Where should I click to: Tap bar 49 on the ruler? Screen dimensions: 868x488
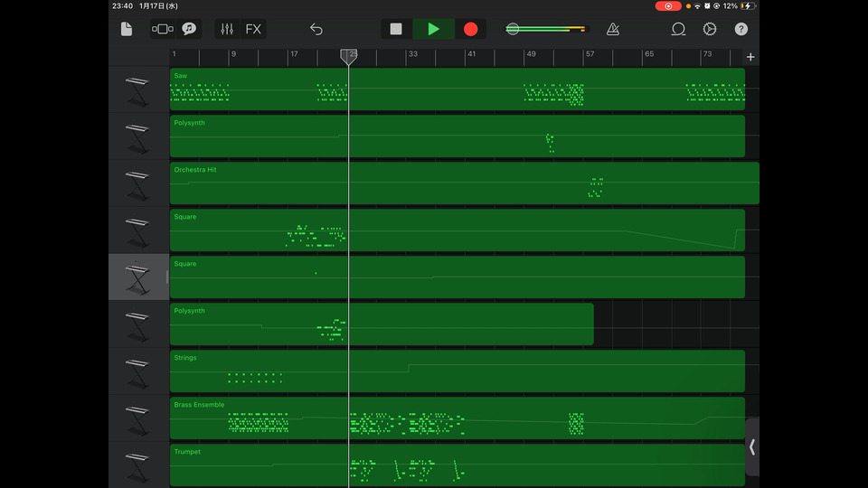tap(531, 53)
